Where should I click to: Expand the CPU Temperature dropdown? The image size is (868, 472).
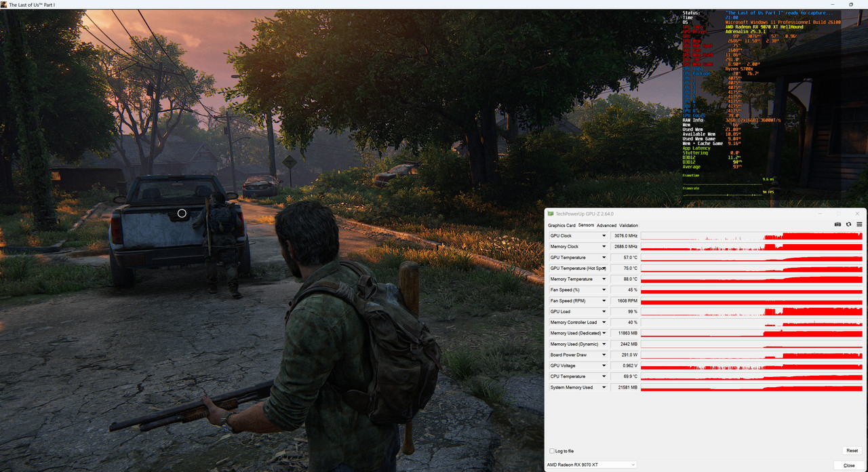pyautogui.click(x=604, y=376)
